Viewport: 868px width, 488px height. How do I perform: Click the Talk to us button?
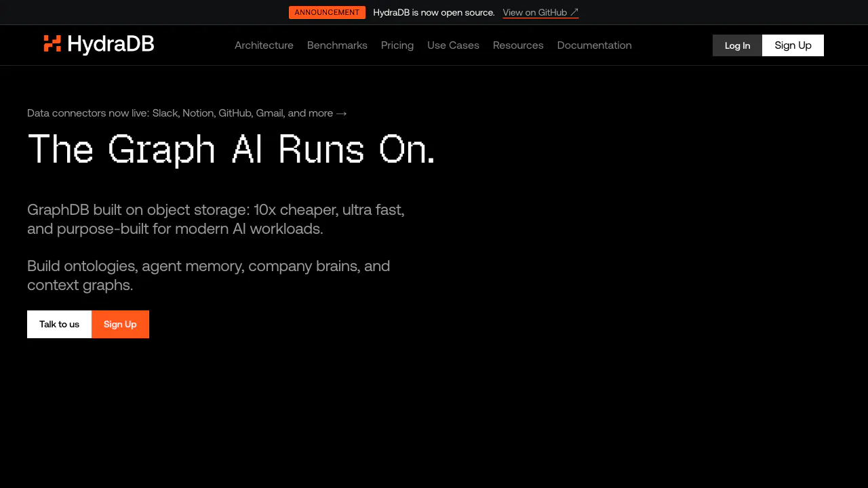point(59,324)
